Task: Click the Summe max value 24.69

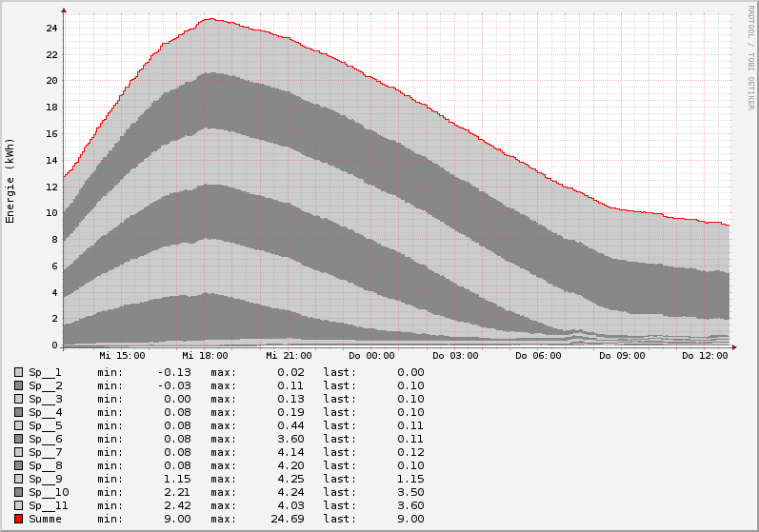Action: 287,519
